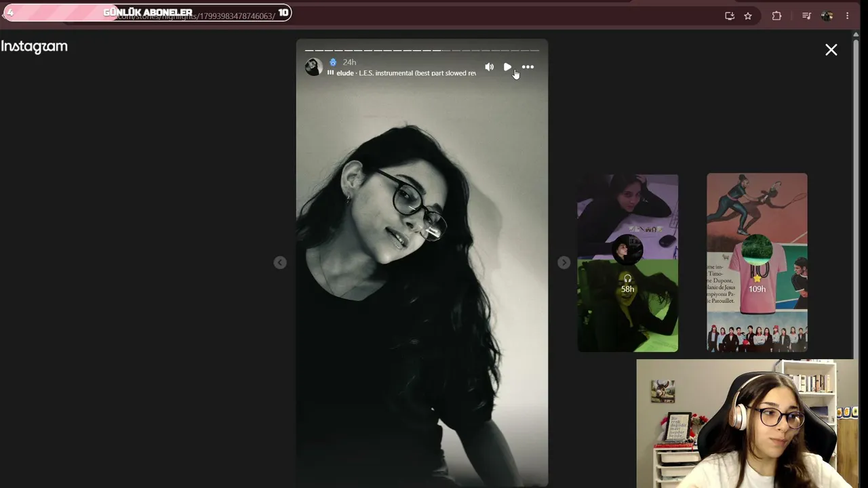Bookmark this page with the star icon
Screen dimensions: 868x488
[x=748, y=16]
